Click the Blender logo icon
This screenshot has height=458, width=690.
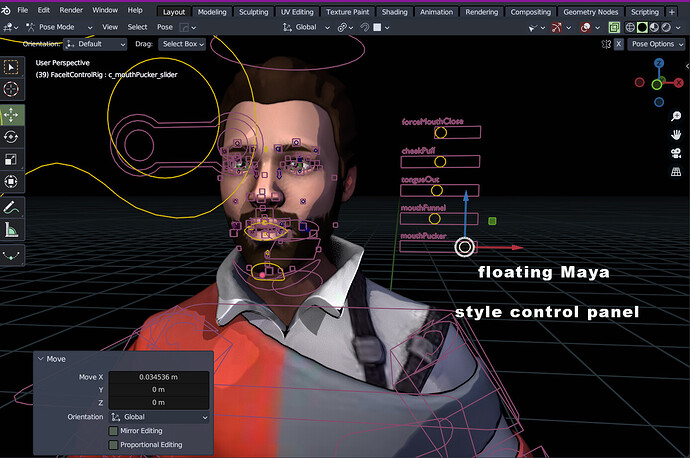point(6,11)
